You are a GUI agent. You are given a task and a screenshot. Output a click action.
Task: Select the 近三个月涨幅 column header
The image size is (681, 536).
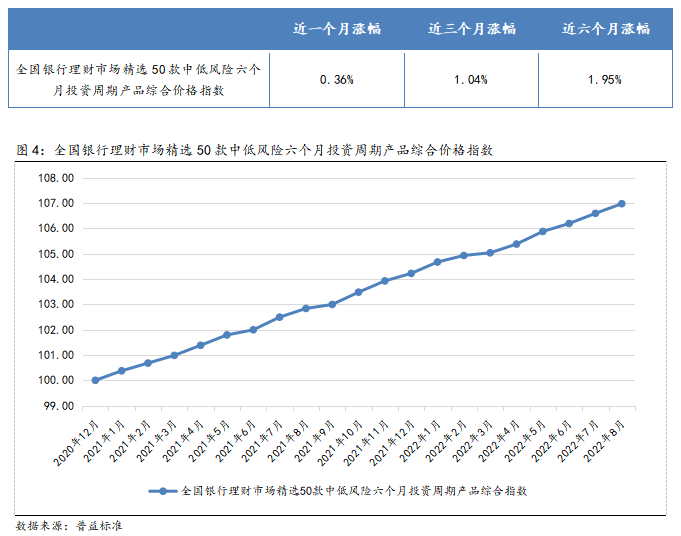471,29
